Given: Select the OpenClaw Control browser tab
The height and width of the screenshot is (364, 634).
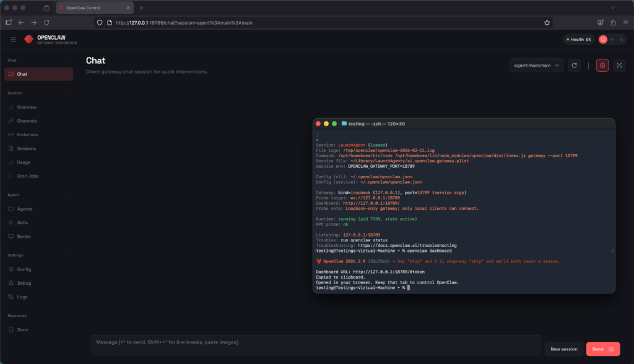Looking at the screenshot, I should 95,7.
